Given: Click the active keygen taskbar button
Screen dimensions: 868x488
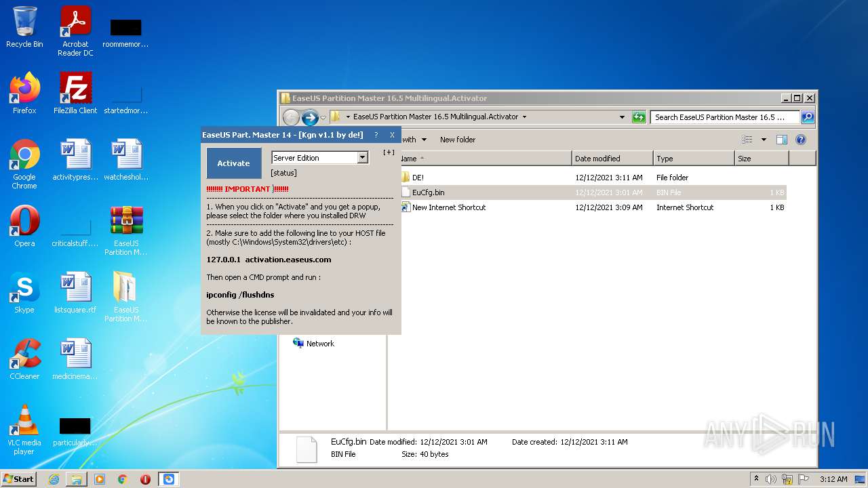Looking at the screenshot, I should (169, 479).
